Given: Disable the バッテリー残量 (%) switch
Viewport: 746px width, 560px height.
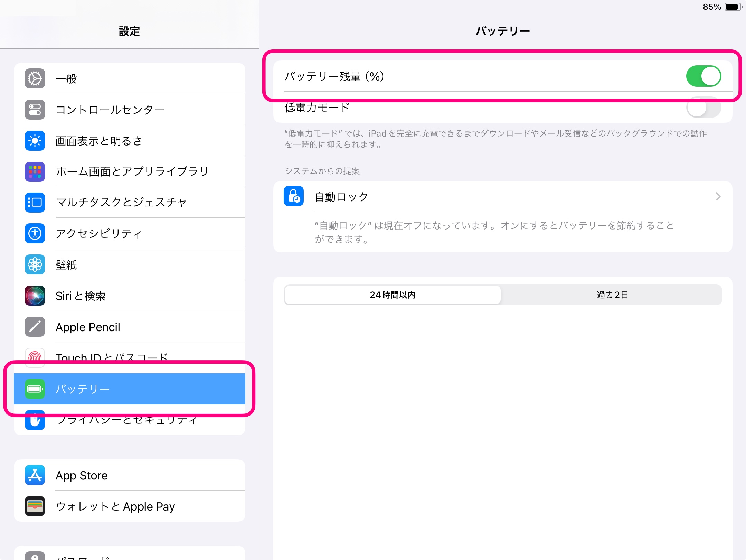Looking at the screenshot, I should (703, 76).
